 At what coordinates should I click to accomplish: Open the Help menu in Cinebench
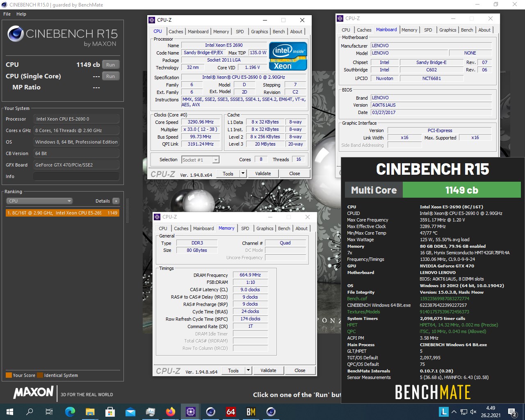click(21, 14)
